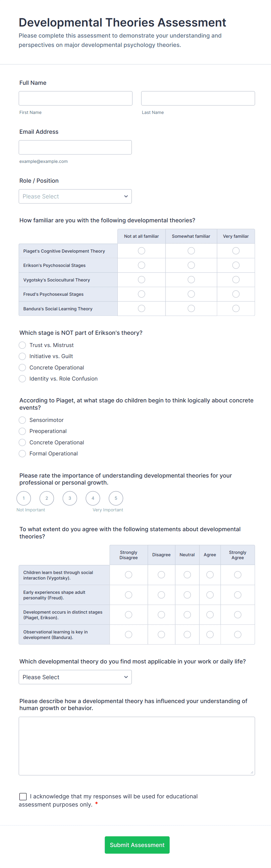Pick "Disagree" for the Bandura observational learning statement
The image size is (271, 868).
click(161, 634)
